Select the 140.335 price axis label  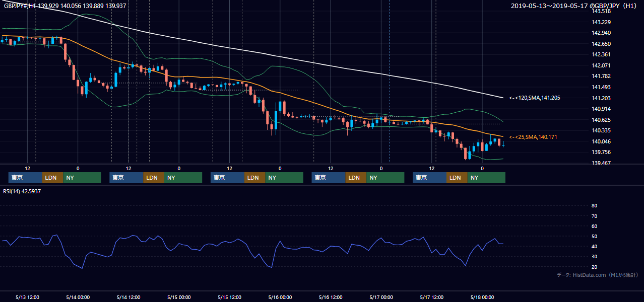pyautogui.click(x=601, y=131)
